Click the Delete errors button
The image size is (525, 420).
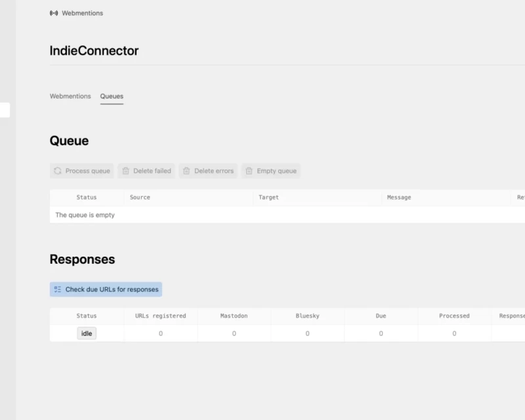click(209, 171)
